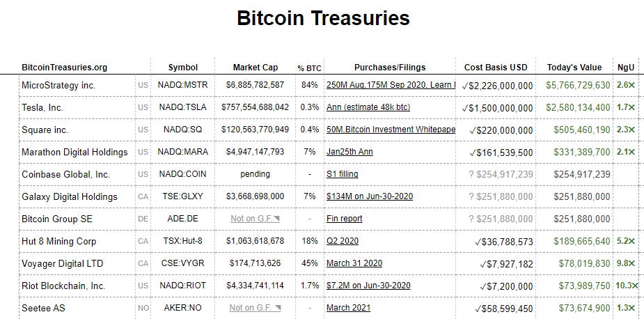
Task: Click the 'NgU' column header
Action: click(x=625, y=68)
